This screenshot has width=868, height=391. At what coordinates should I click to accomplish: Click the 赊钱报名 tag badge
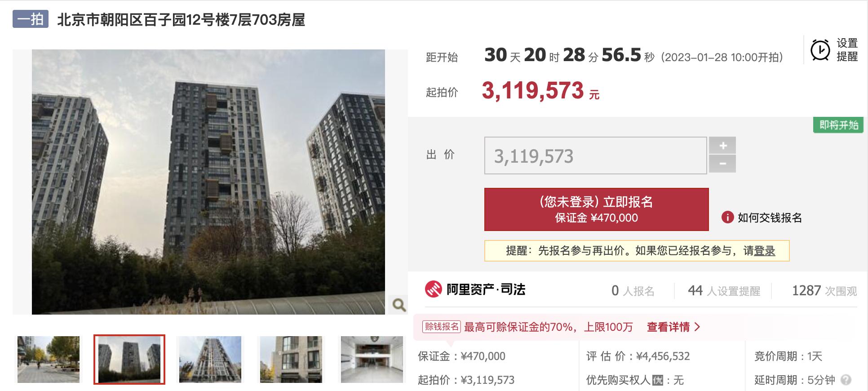441,327
